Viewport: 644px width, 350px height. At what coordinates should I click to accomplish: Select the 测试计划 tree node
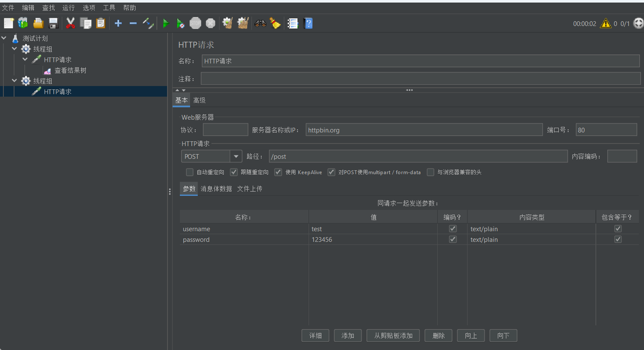pos(35,38)
